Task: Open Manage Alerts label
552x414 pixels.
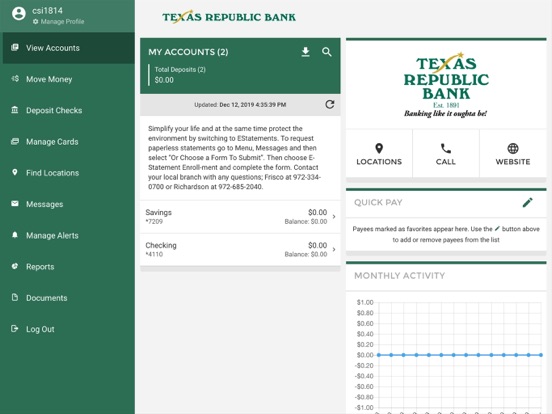Action: (x=52, y=236)
